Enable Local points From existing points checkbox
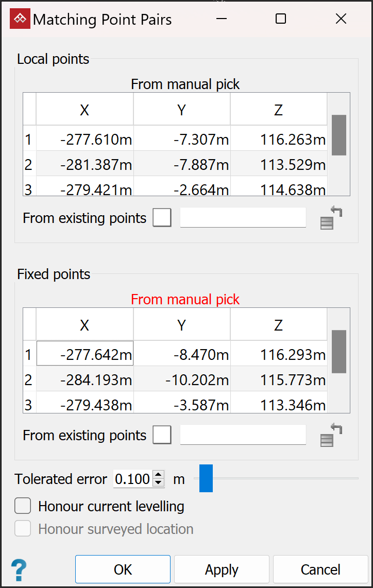The height and width of the screenshot is (588, 373). (x=162, y=218)
